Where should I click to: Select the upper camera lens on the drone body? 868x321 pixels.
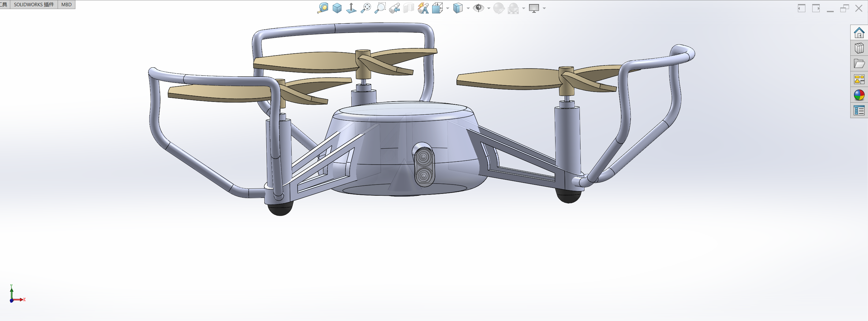coord(423,157)
